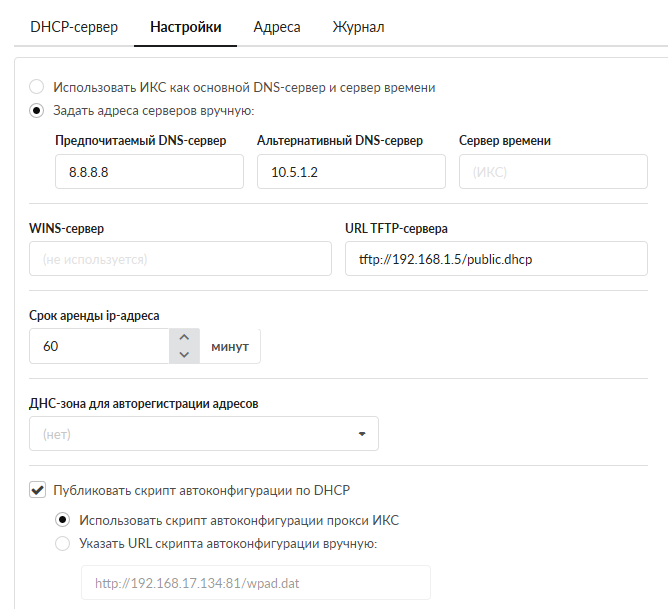Select 'Задать адреса серверов вручную' option
Image resolution: width=668 pixels, height=609 pixels.
pyautogui.click(x=37, y=110)
